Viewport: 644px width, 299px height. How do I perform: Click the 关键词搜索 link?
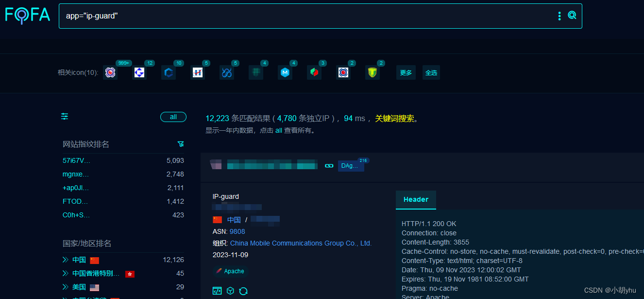pyautogui.click(x=394, y=118)
